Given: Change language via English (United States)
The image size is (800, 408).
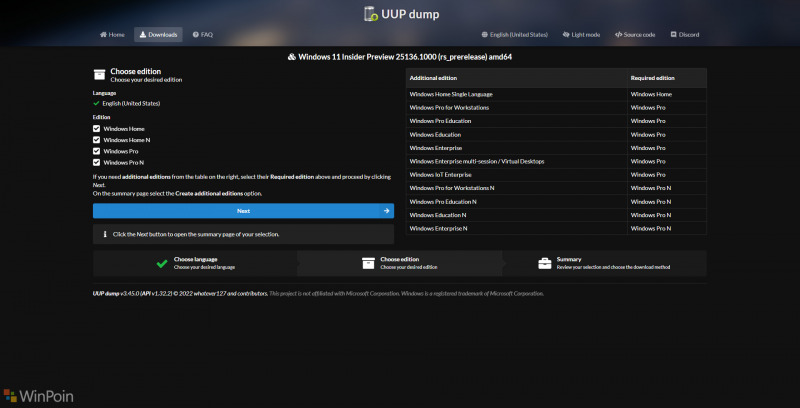Looking at the screenshot, I should click(514, 35).
